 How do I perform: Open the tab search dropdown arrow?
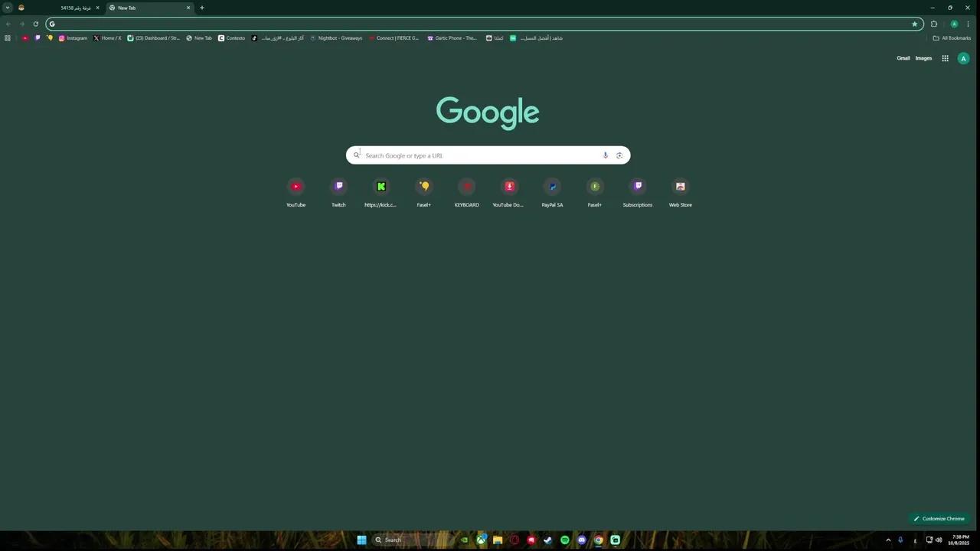point(8,8)
